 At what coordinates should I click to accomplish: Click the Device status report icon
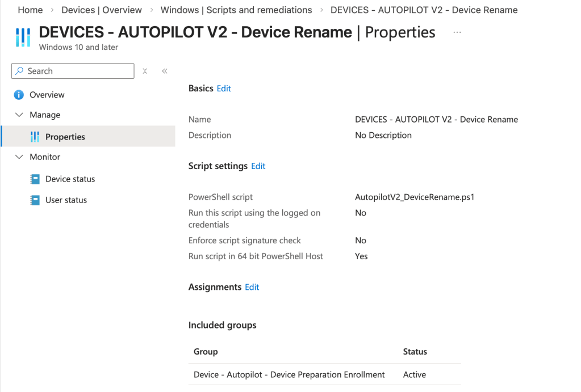tap(35, 179)
